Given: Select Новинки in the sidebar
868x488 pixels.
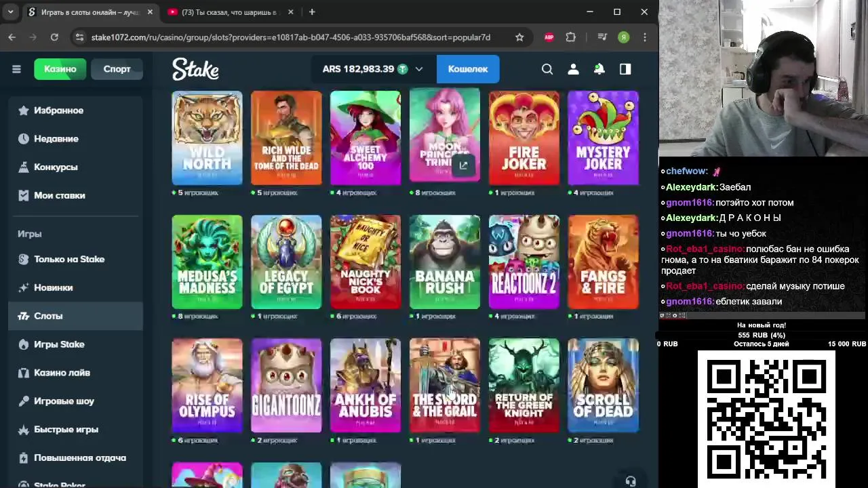Looking at the screenshot, I should click(75, 288).
